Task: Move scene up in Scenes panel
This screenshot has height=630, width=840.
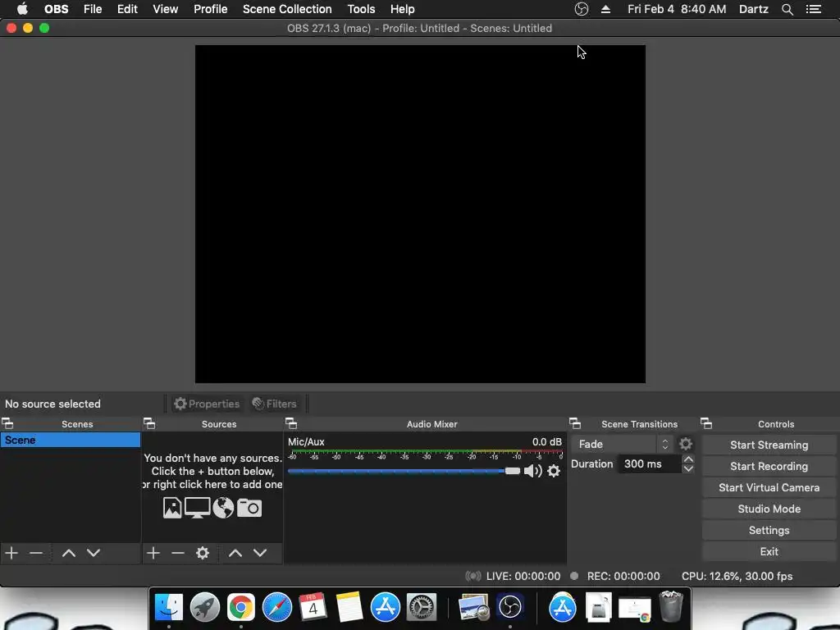Action: (69, 553)
